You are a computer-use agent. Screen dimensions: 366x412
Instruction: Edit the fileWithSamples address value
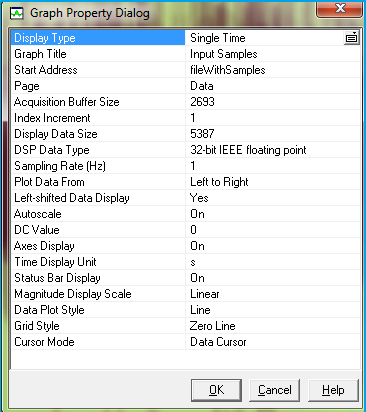(x=228, y=70)
